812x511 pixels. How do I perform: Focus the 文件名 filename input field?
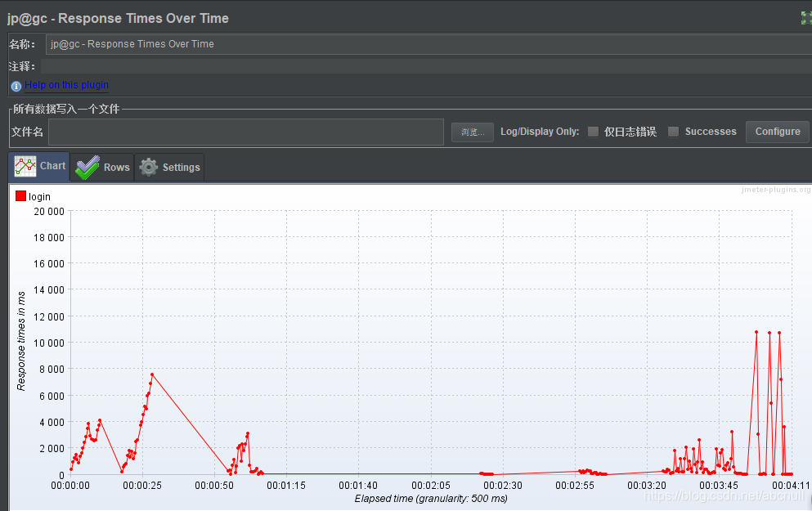click(x=246, y=132)
